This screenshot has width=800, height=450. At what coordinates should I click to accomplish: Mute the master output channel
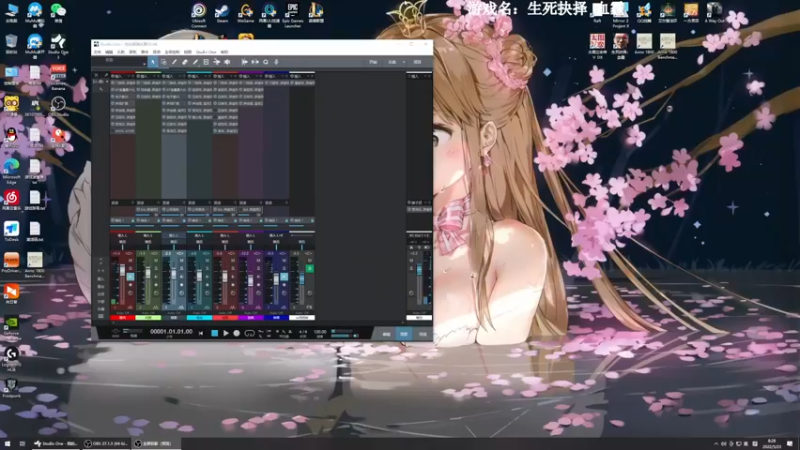(x=411, y=260)
